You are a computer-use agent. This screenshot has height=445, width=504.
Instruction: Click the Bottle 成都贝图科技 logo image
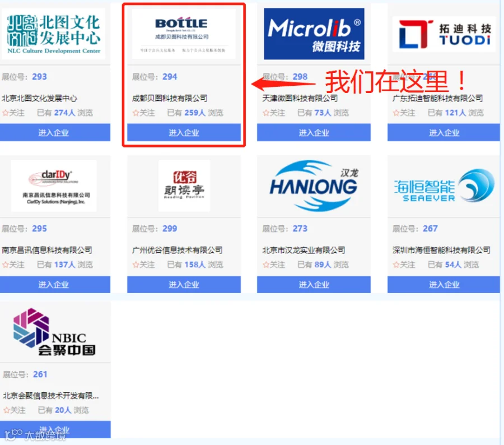184,34
